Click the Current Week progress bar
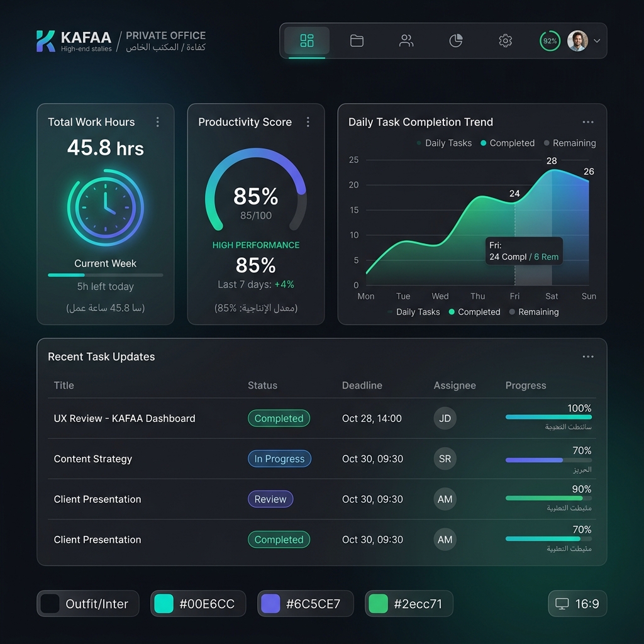The width and height of the screenshot is (644, 644). tap(106, 275)
